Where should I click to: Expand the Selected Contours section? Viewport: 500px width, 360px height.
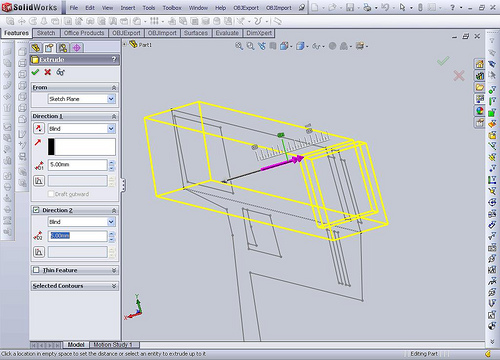click(114, 286)
